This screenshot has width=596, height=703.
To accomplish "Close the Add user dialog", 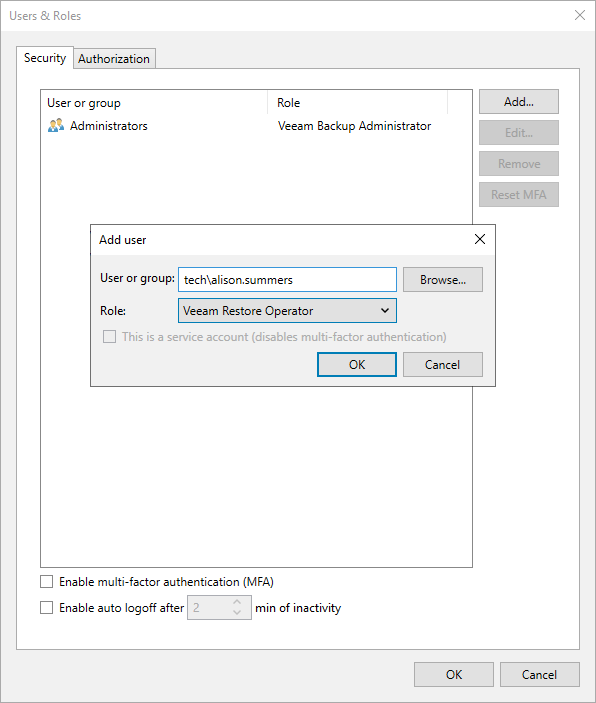I will click(480, 239).
